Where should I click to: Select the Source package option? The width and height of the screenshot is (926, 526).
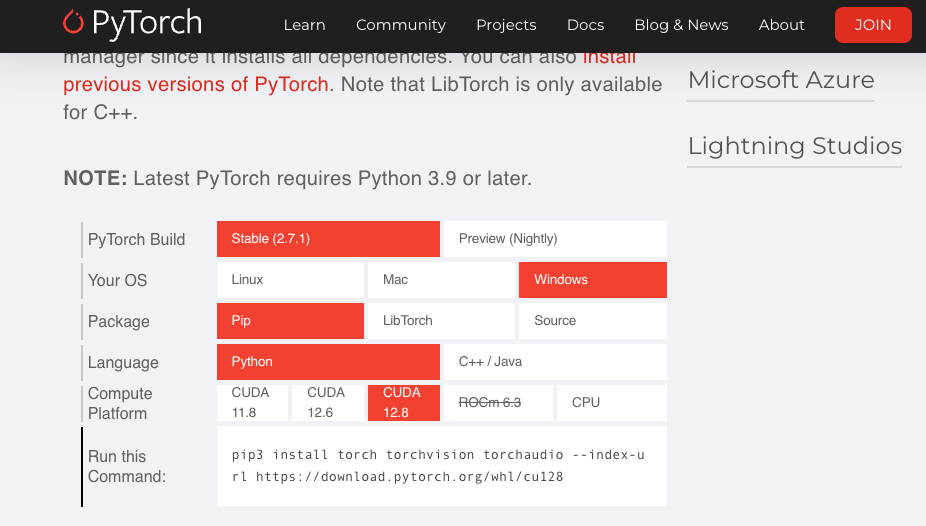[x=593, y=321]
